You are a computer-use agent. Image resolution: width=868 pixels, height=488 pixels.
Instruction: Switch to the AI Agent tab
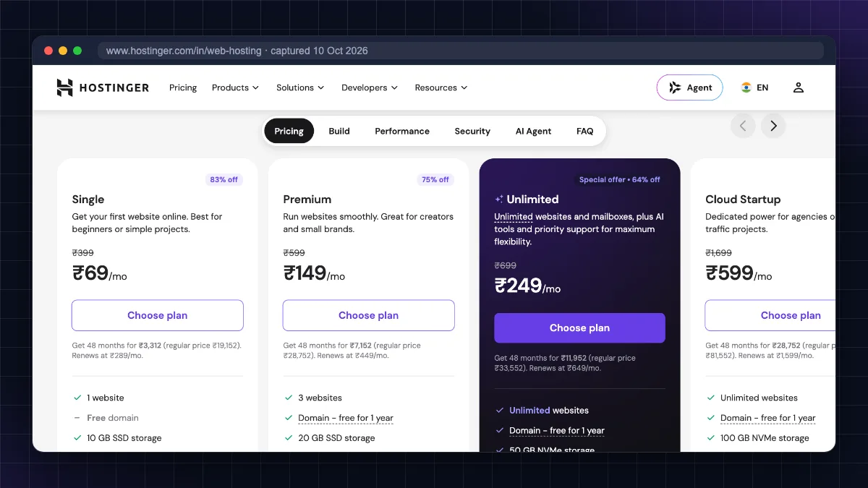pyautogui.click(x=533, y=131)
